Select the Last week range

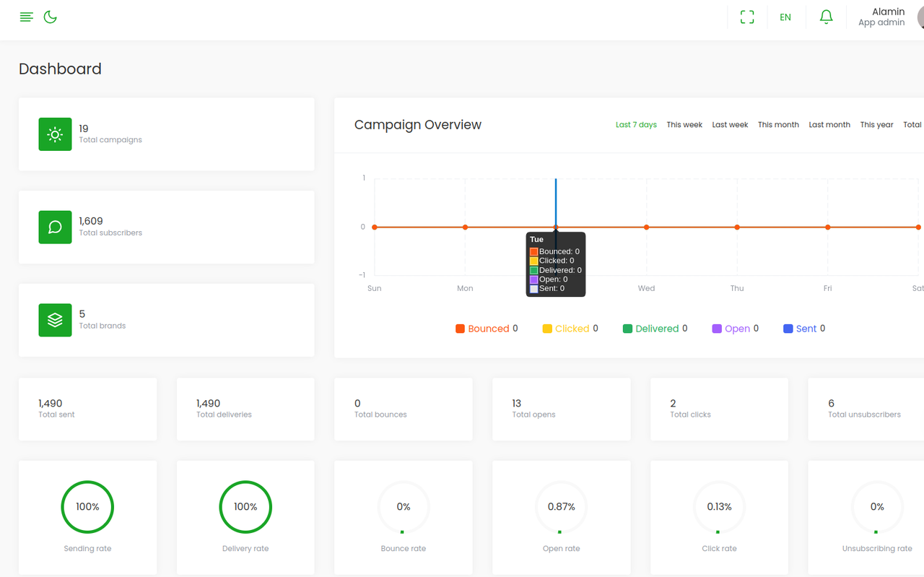click(x=730, y=125)
